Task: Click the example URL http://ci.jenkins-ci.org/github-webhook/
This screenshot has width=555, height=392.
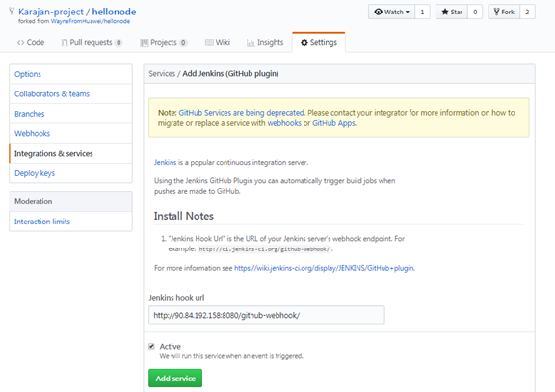Action: click(264, 249)
